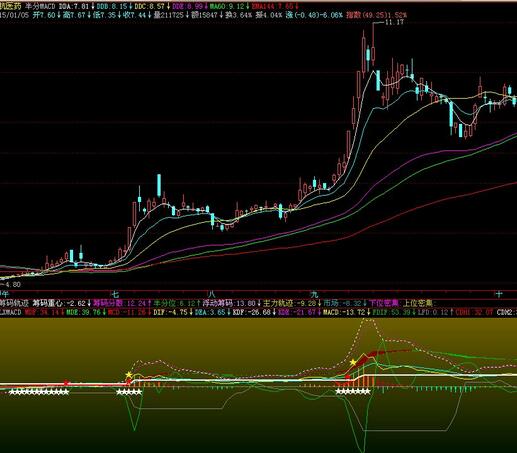Click the open price 开7.60
The width and height of the screenshot is (517, 453).
44,15
